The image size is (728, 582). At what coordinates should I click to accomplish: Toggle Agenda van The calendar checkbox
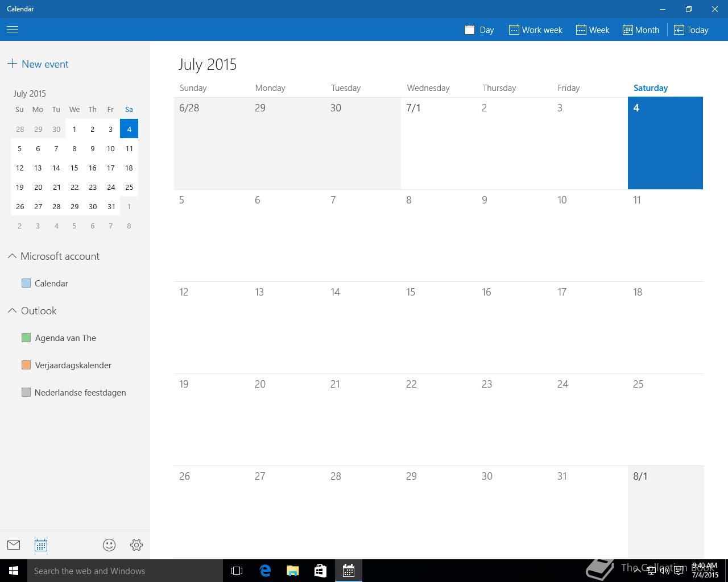26,338
